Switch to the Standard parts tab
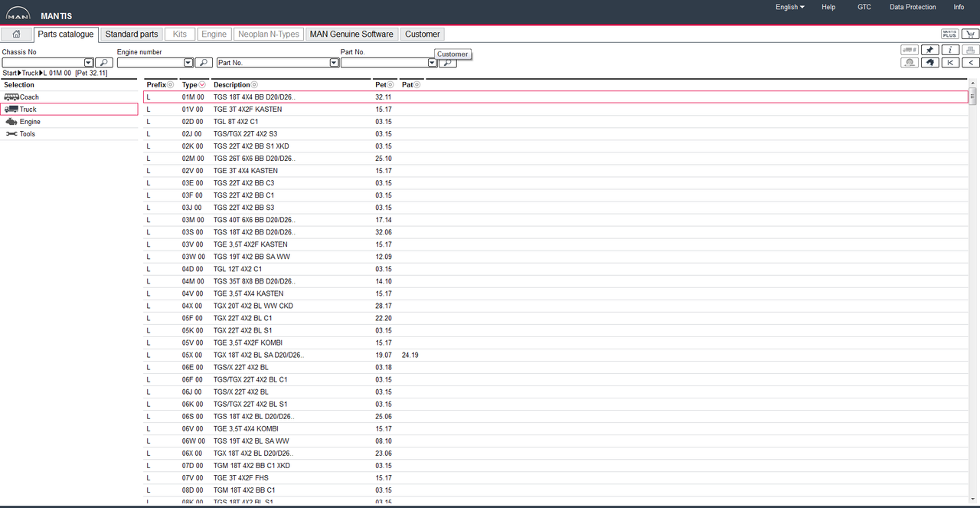 click(x=132, y=34)
